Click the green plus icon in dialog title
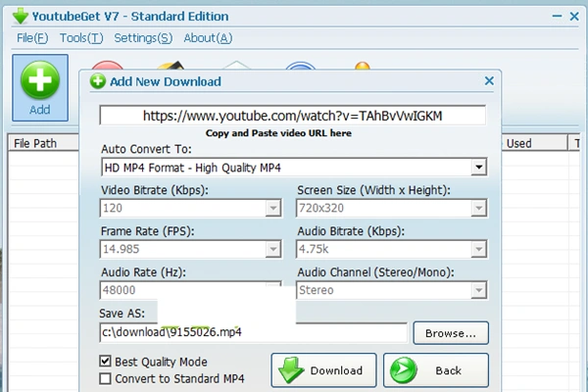588x392 pixels. pyautogui.click(x=98, y=82)
